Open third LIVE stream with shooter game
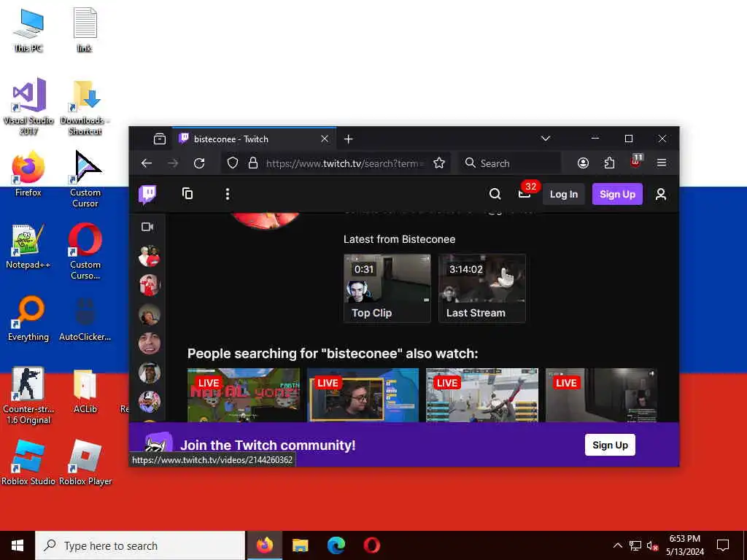 coord(481,394)
